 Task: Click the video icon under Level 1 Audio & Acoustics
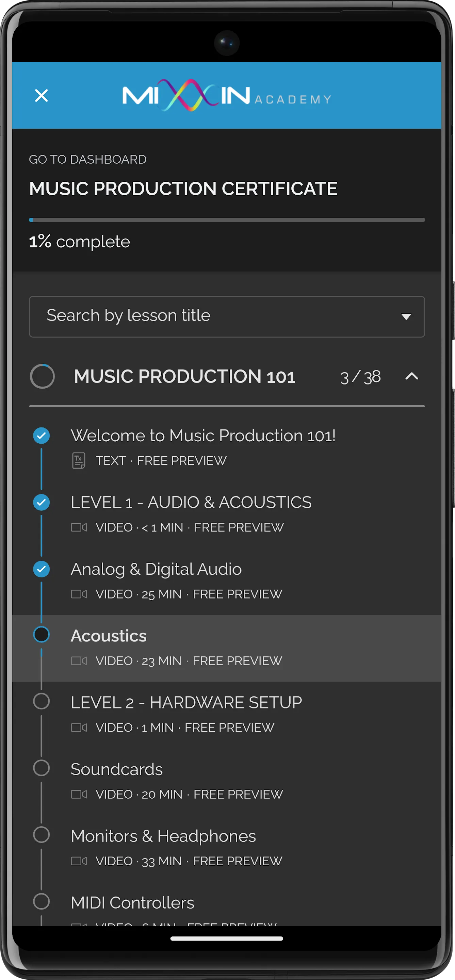click(79, 527)
